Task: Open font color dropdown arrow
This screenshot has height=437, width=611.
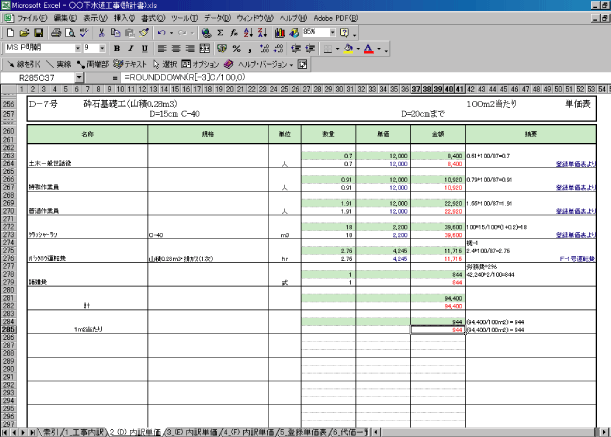Action: tap(379, 49)
